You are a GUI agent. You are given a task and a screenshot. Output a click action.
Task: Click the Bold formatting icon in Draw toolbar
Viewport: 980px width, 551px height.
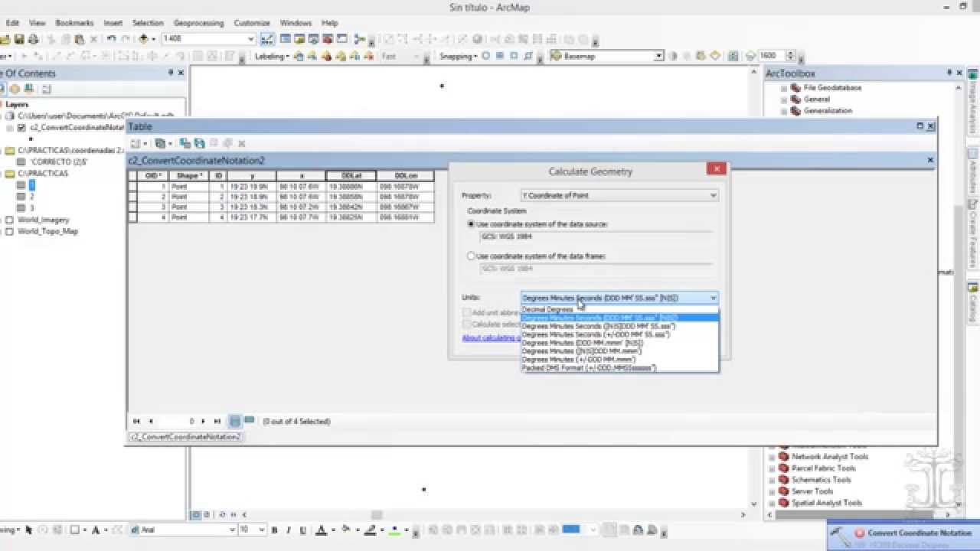[275, 530]
